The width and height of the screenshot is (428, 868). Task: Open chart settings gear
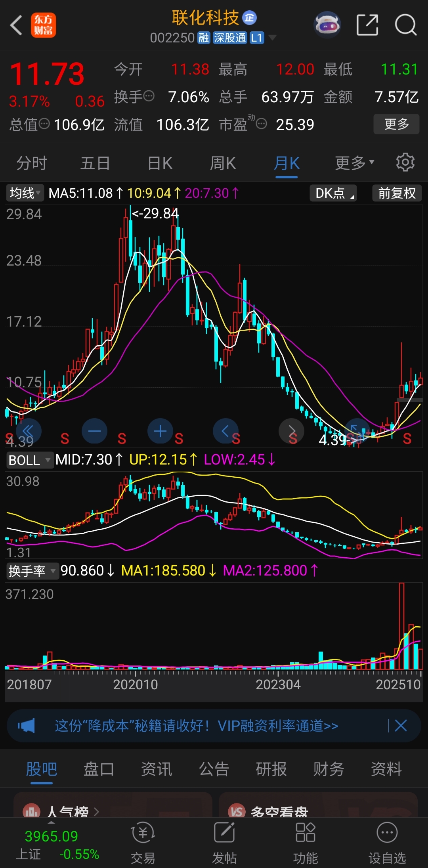[405, 162]
